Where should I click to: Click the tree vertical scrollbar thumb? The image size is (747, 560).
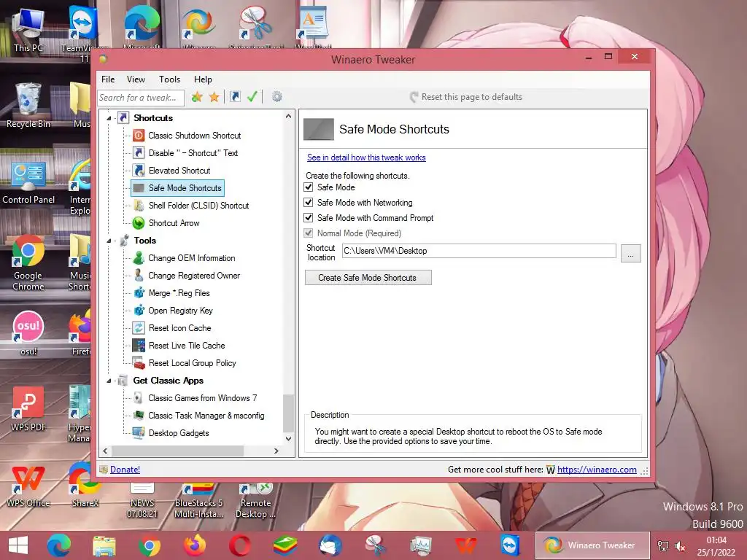pos(288,413)
